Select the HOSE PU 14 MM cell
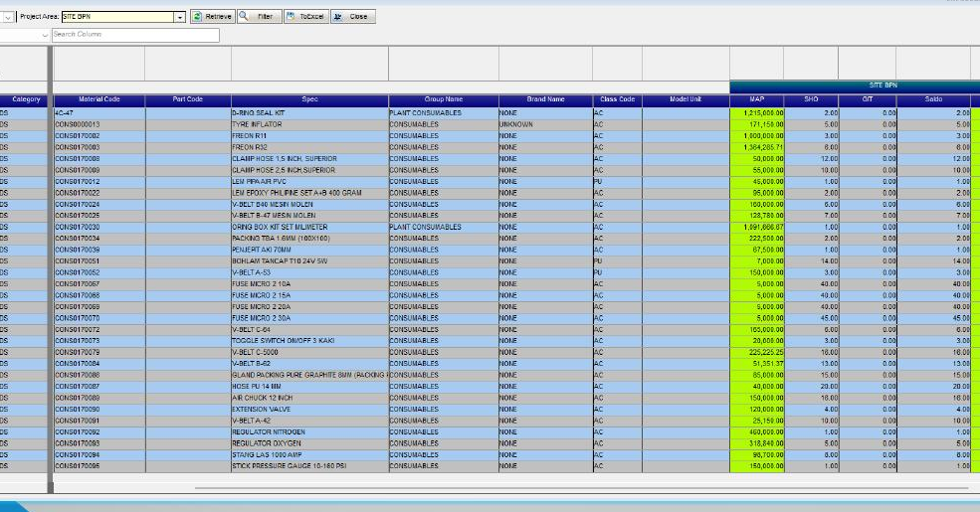The width and height of the screenshot is (980, 512). (310, 386)
